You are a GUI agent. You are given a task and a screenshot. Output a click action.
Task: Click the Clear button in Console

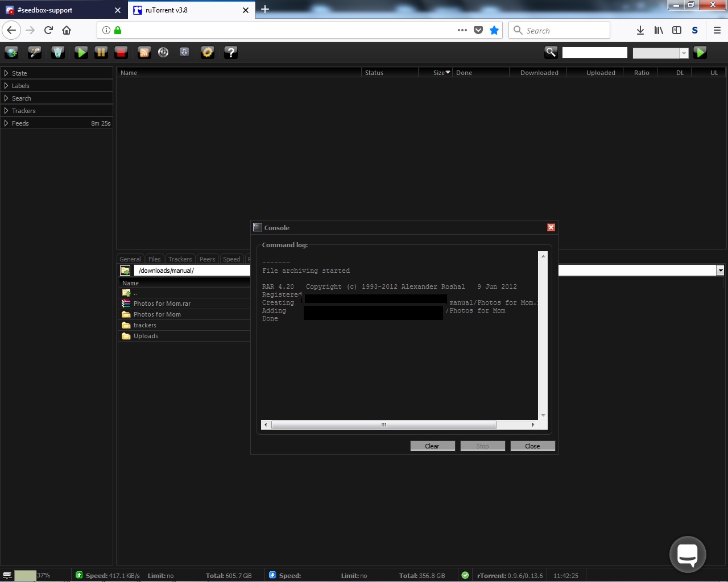pos(432,446)
